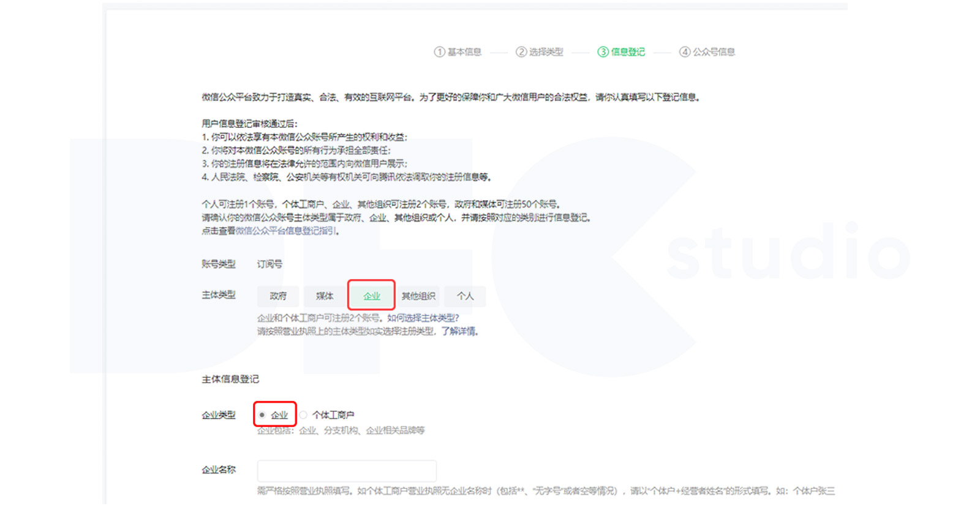Open the 了解详情 link
Image resolution: width=980 pixels, height=514 pixels.
pos(459,331)
